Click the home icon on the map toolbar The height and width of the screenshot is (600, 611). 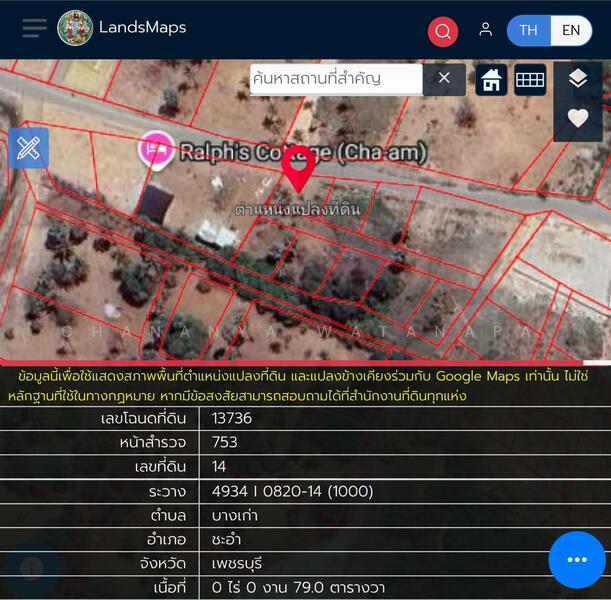pos(491,80)
